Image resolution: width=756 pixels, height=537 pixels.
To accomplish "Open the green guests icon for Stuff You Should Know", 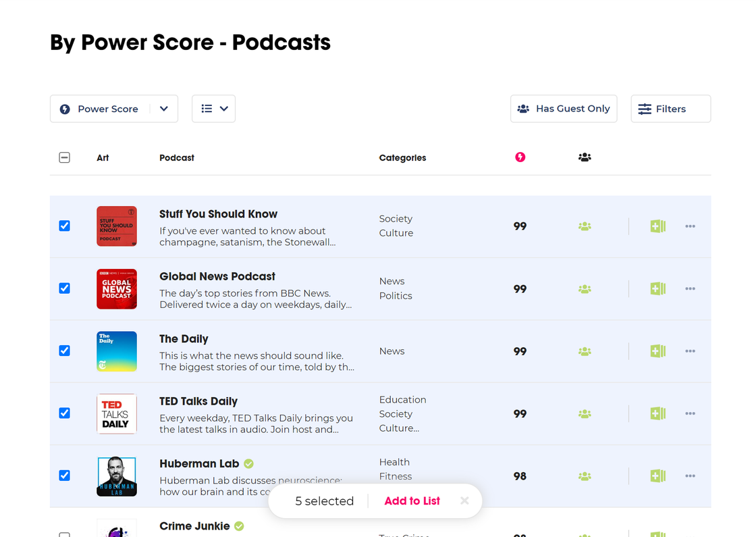I will [x=585, y=226].
